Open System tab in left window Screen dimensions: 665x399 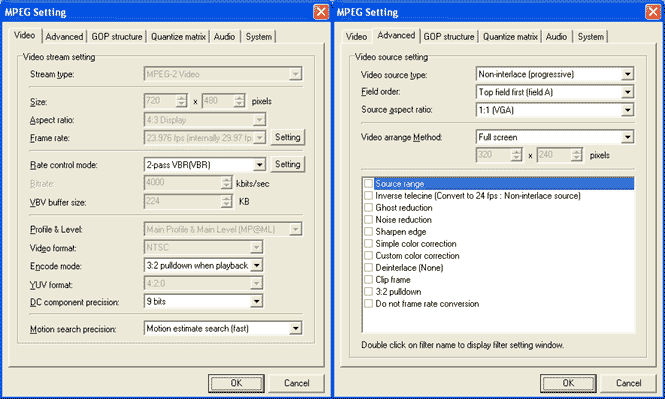(259, 36)
